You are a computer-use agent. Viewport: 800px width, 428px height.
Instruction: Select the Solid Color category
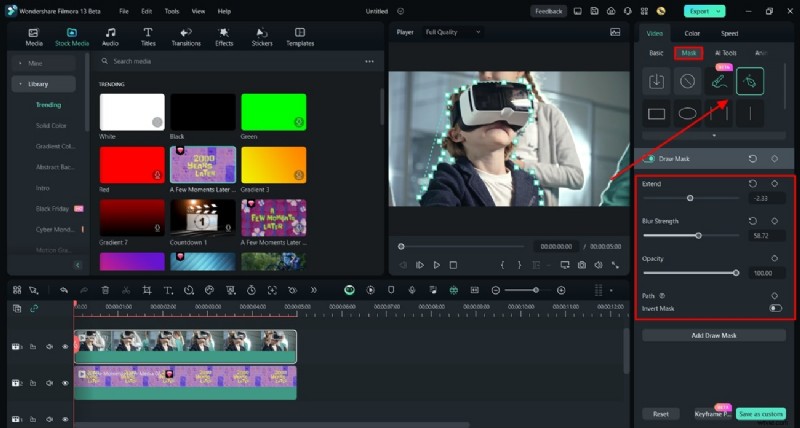(x=51, y=125)
